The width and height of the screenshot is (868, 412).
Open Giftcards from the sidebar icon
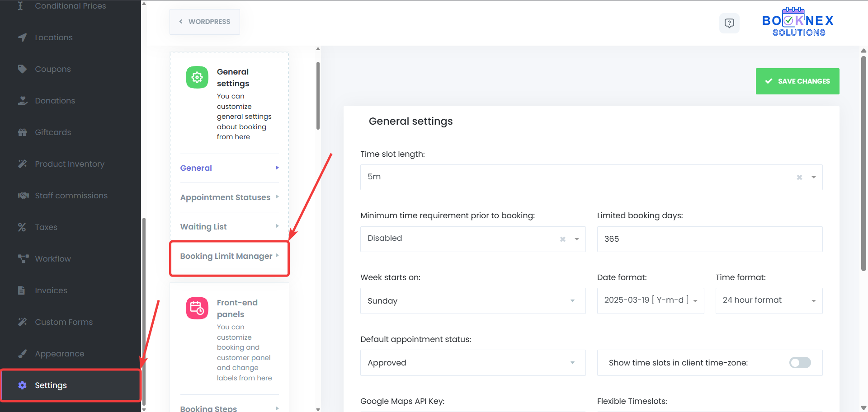click(x=23, y=132)
